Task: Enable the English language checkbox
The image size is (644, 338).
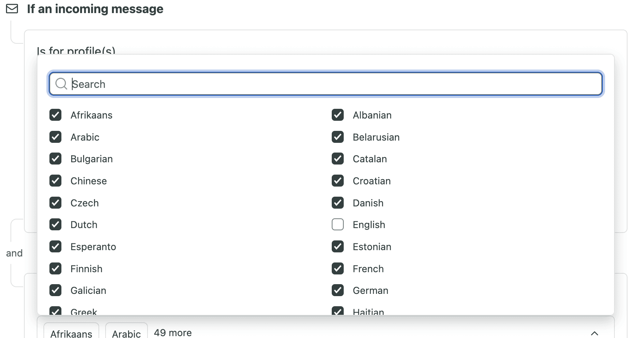Action: (x=338, y=224)
